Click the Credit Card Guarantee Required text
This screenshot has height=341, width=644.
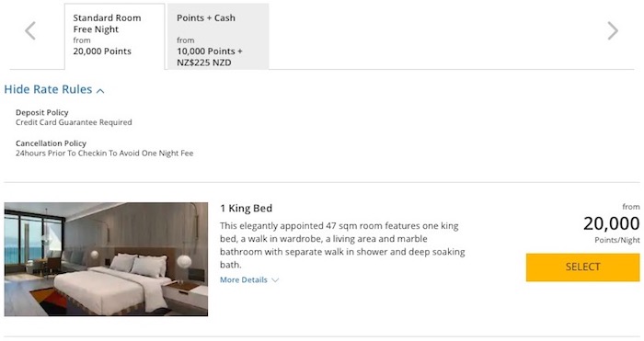[x=74, y=122]
